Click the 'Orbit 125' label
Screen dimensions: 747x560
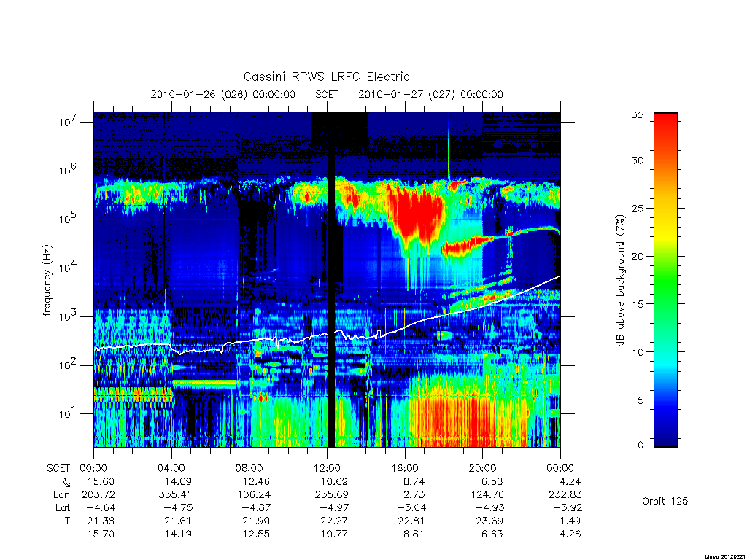pos(665,501)
